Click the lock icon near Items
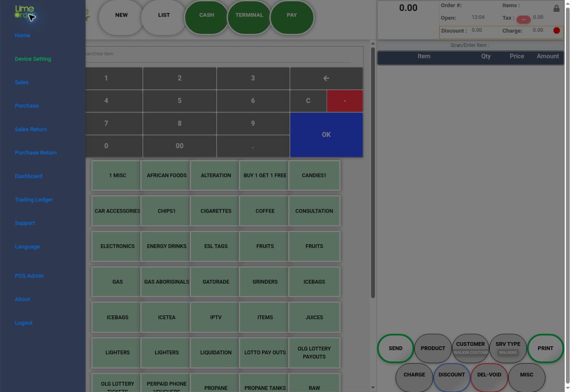 click(x=556, y=8)
